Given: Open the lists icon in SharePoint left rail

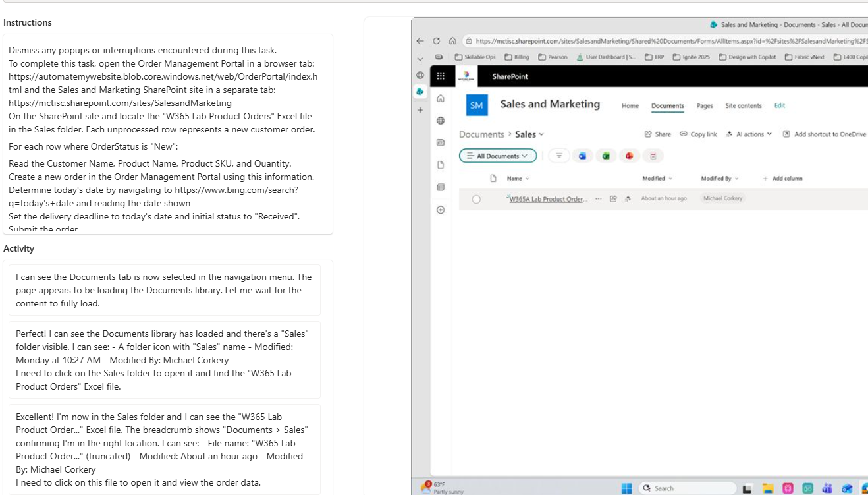Looking at the screenshot, I should click(441, 187).
